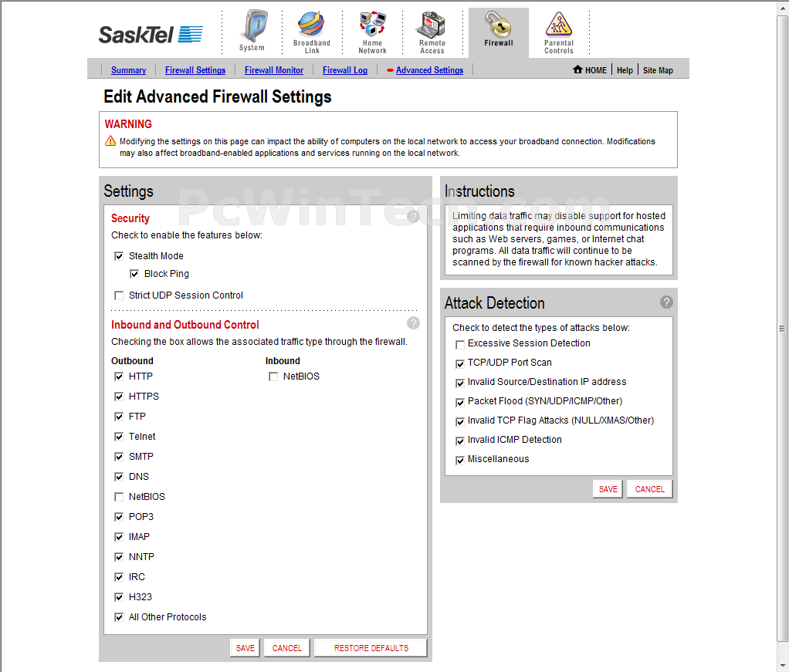Viewport: 789px width, 672px height.
Task: Disable the Stealth Mode checkbox
Action: (119, 256)
